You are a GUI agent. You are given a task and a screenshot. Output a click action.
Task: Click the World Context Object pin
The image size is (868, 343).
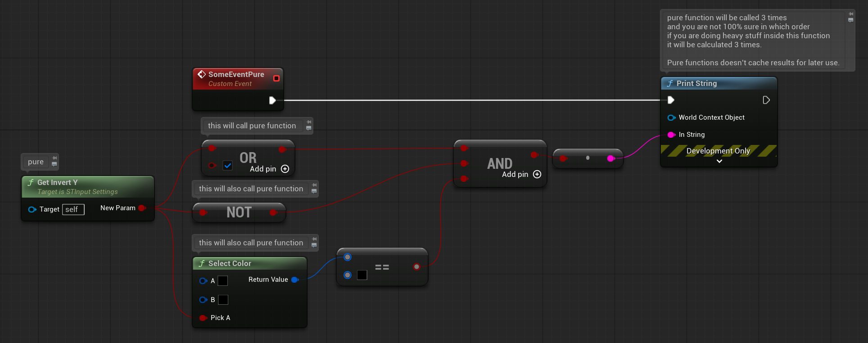pyautogui.click(x=671, y=117)
